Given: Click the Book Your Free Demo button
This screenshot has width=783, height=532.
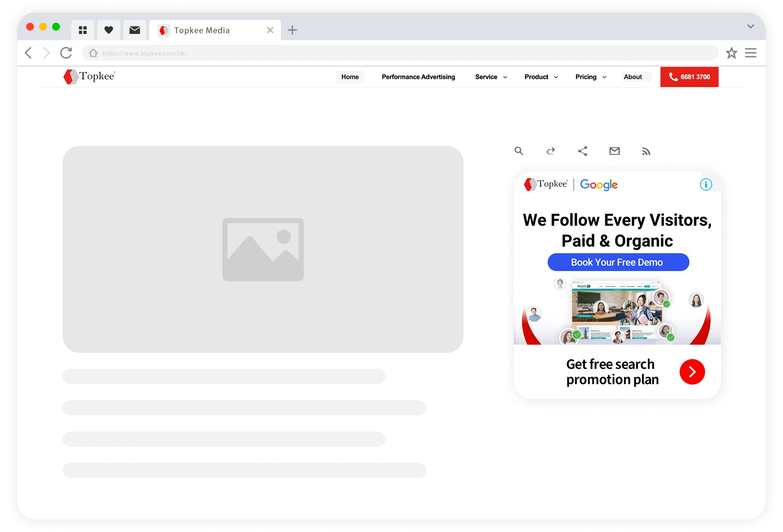Looking at the screenshot, I should tap(618, 262).
